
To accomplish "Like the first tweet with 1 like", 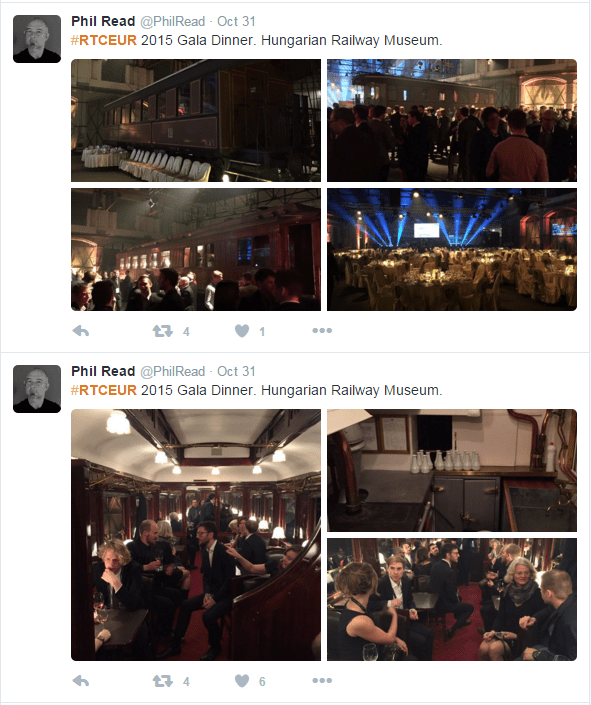I will click(242, 331).
